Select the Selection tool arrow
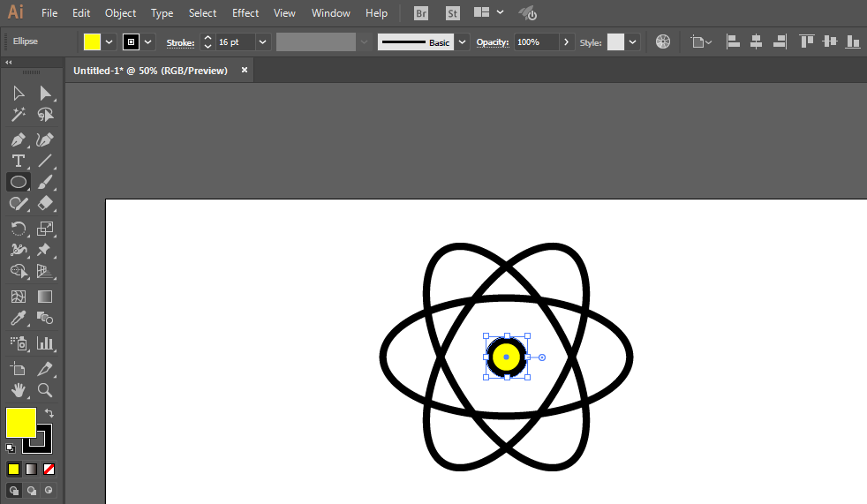 [19, 93]
